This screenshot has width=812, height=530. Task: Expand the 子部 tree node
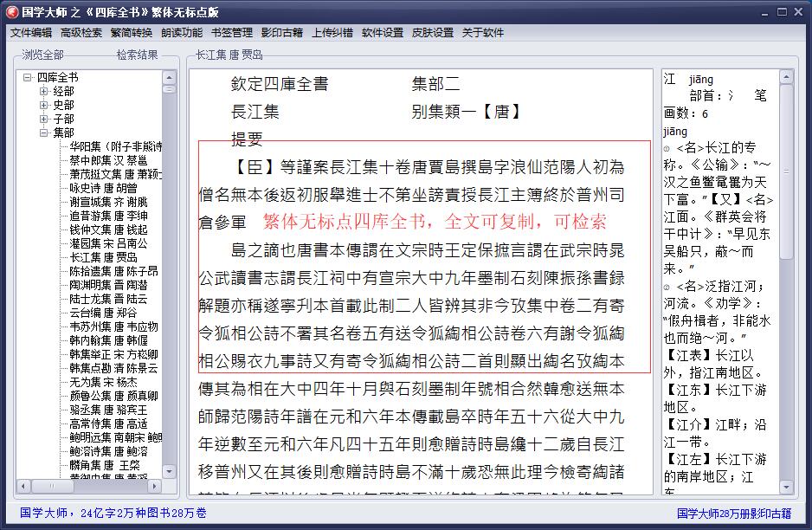[44, 120]
